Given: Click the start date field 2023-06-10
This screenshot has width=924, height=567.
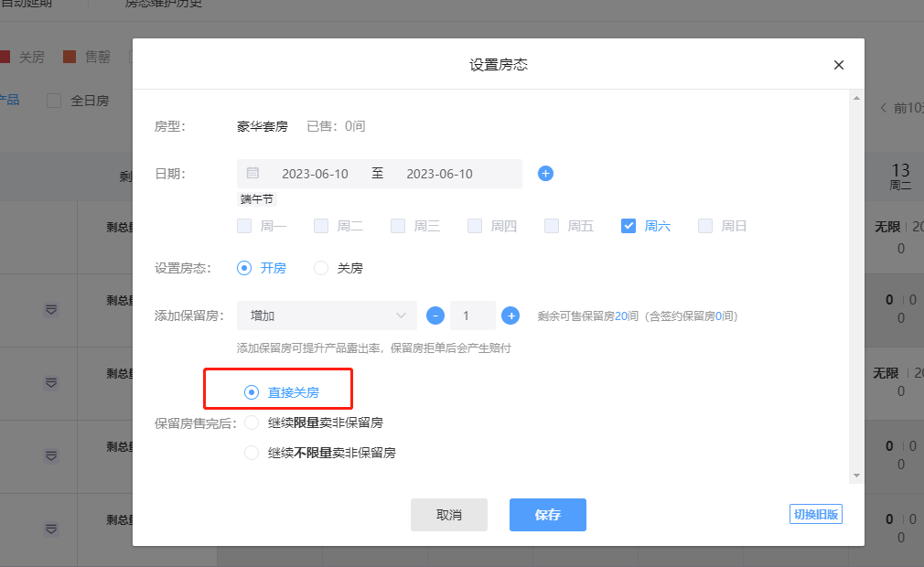Looking at the screenshot, I should click(x=315, y=174).
